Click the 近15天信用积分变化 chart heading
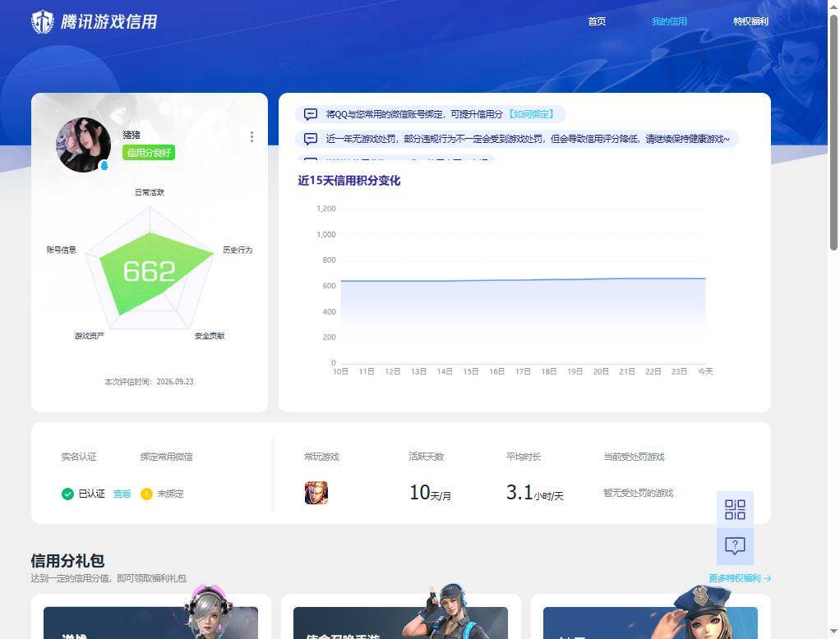Screen dimensions: 840x639 [x=348, y=181]
